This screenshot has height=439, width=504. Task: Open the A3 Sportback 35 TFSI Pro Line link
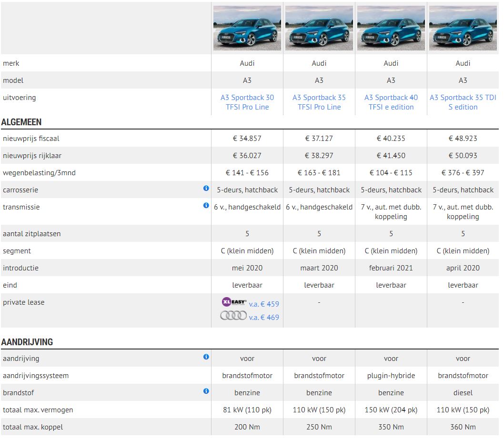point(319,102)
